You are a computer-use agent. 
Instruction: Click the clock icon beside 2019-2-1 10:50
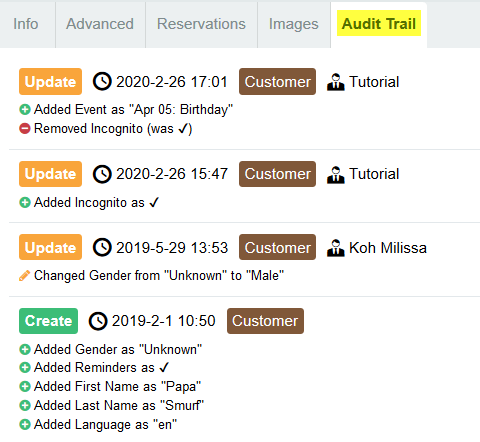(x=98, y=321)
